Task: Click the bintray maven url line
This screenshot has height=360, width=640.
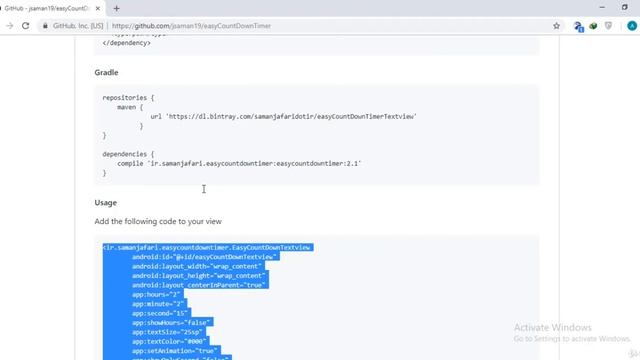Action: coord(283,116)
